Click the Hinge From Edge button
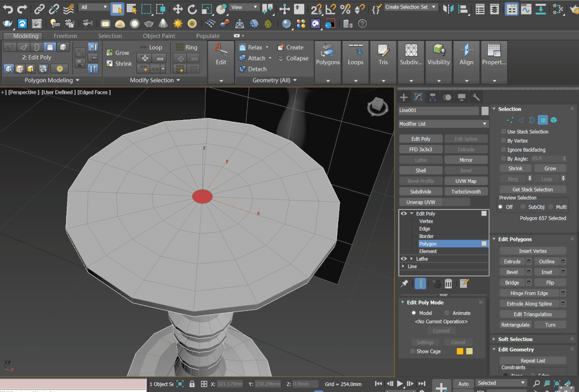The height and width of the screenshot is (392, 579). coord(529,293)
